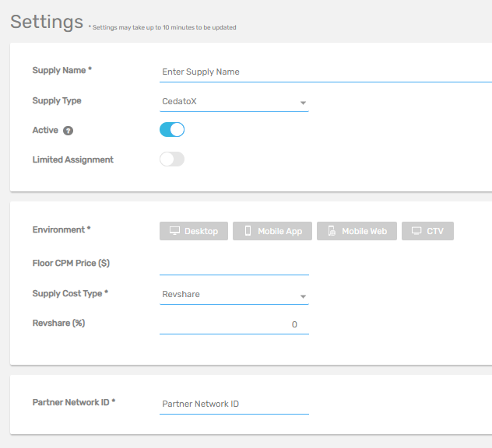The image size is (492, 448).
Task: Focus the Enter Supply Name field
Action: coord(325,72)
